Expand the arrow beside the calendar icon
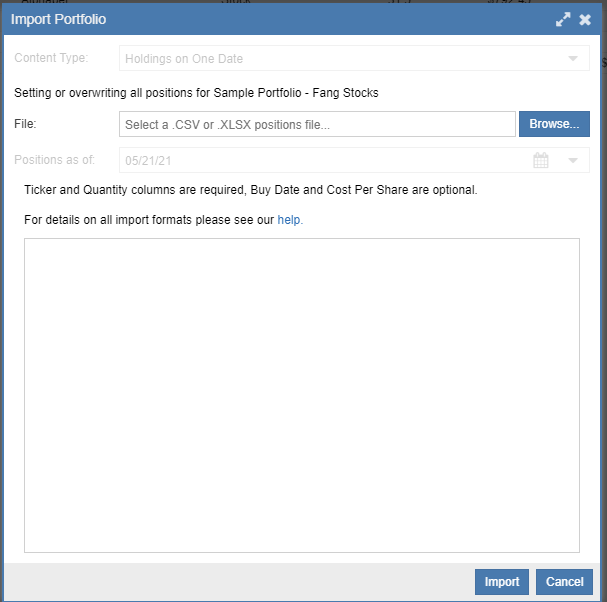The image size is (607, 602). (573, 160)
